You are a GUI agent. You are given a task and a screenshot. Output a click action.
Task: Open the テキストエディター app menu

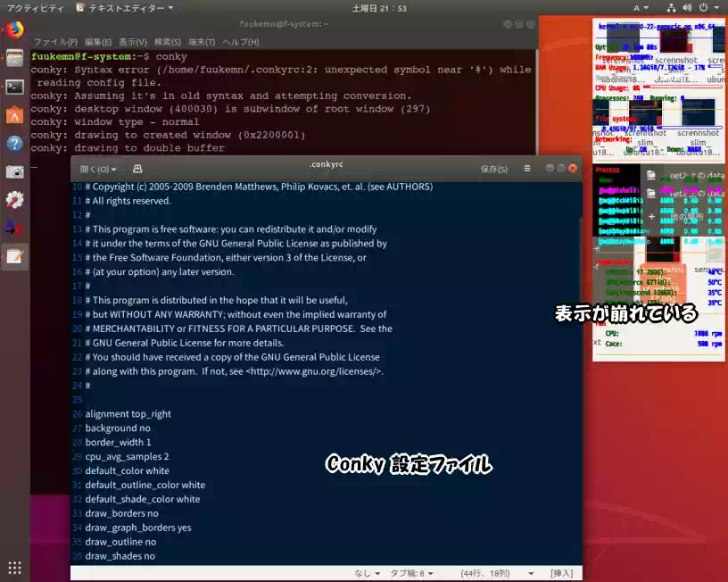coord(125,8)
